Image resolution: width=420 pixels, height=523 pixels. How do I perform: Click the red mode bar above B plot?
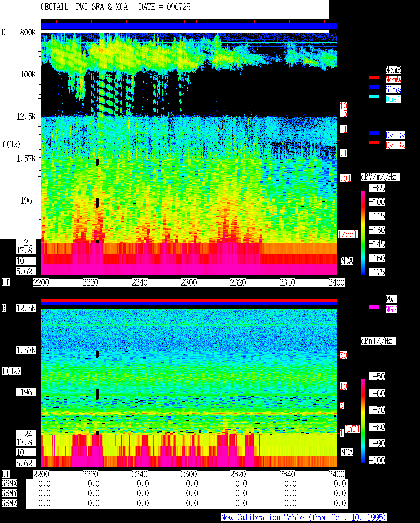pyautogui.click(x=189, y=300)
